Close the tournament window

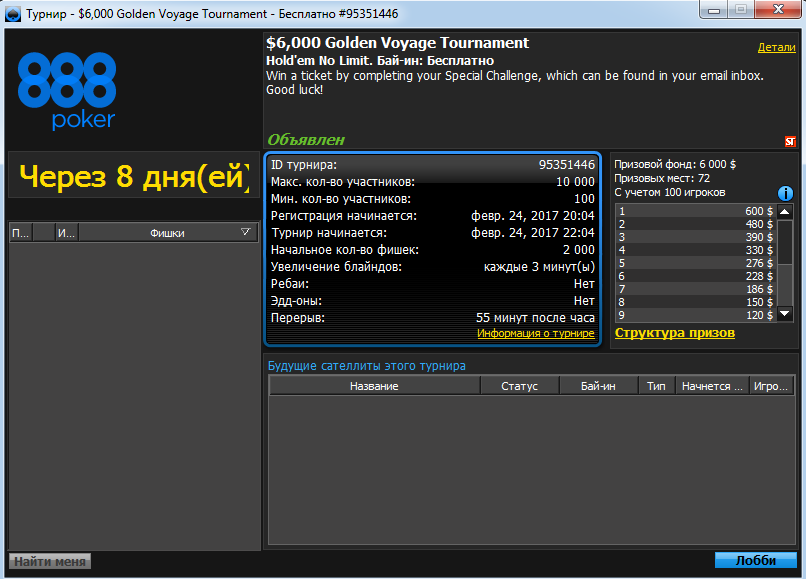pos(778,10)
